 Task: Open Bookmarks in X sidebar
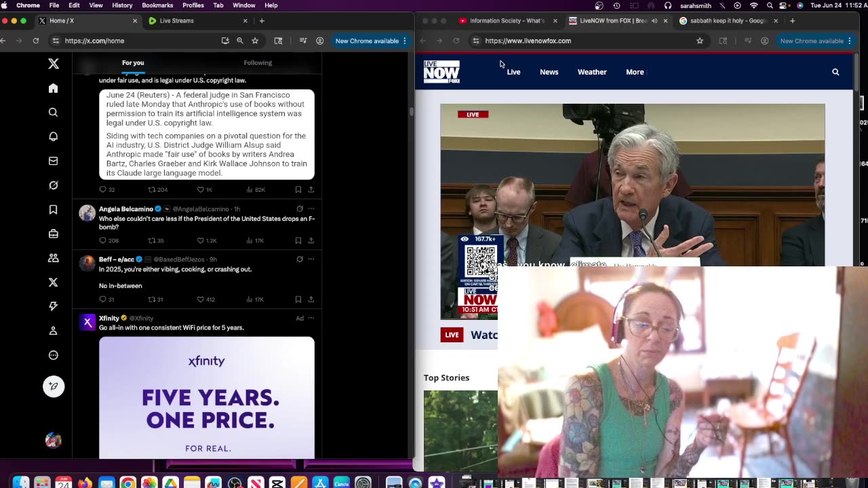[x=54, y=209]
